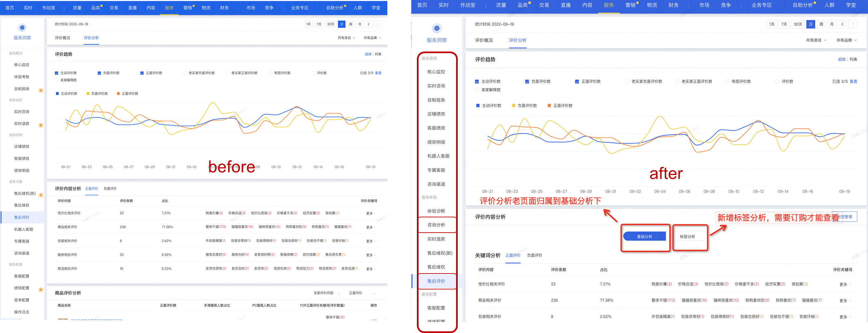Screen dimensions: 868x333
Task: Open 营销 menu in before top navigation
Action: tap(188, 8)
